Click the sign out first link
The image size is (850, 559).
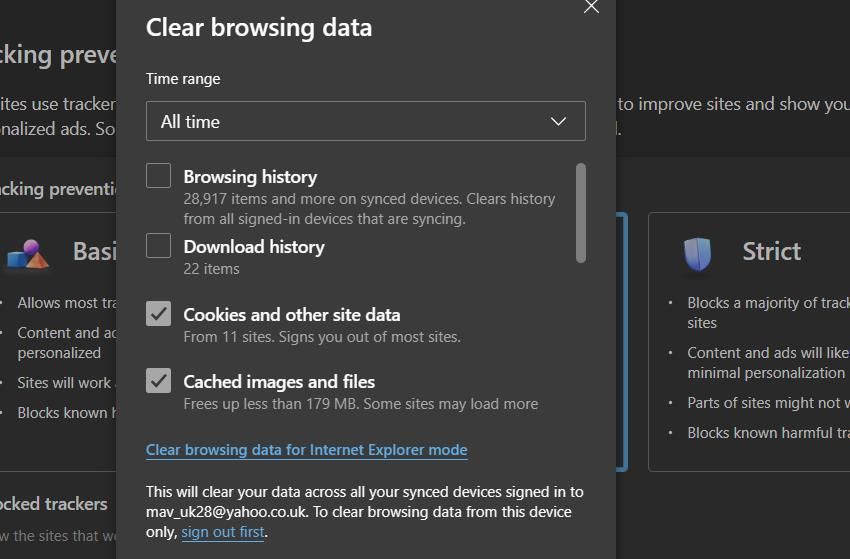(222, 532)
